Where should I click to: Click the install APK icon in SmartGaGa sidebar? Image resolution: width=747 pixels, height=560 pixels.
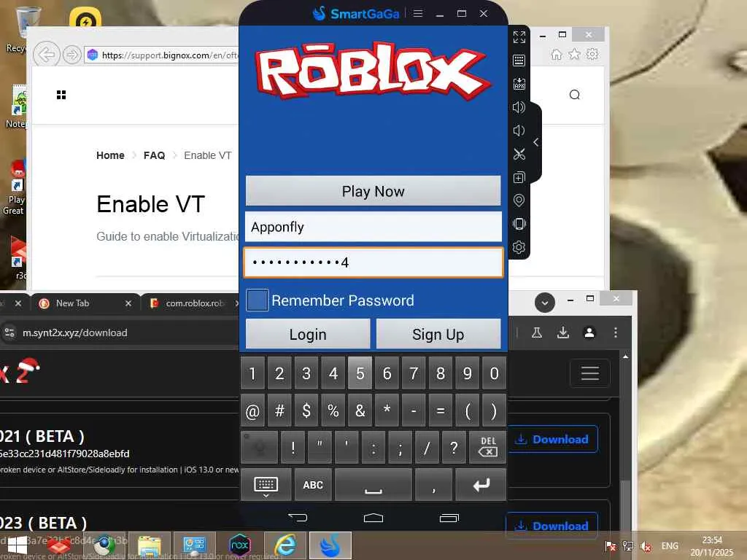[x=519, y=85]
